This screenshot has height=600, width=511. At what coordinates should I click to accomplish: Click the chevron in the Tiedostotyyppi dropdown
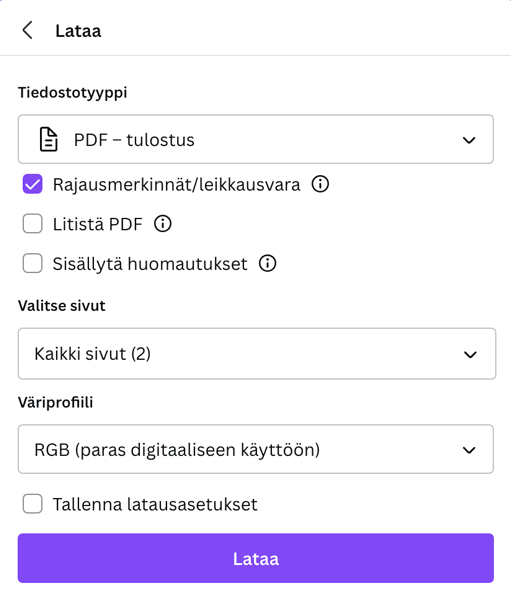(469, 140)
